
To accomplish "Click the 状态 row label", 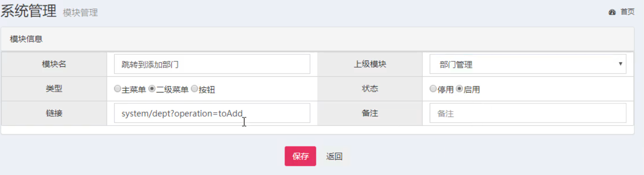I will coord(369,89).
